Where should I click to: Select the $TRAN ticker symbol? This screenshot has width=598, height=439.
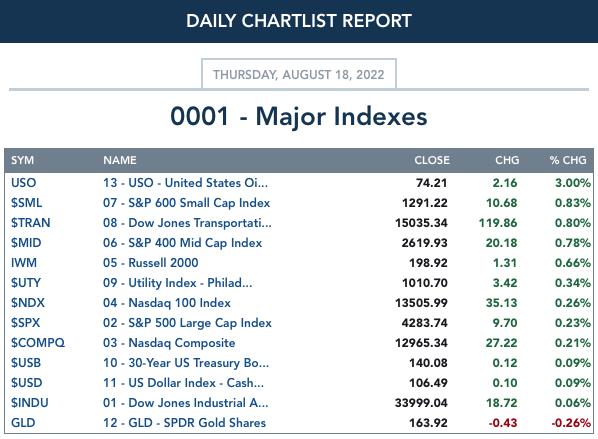click(31, 223)
